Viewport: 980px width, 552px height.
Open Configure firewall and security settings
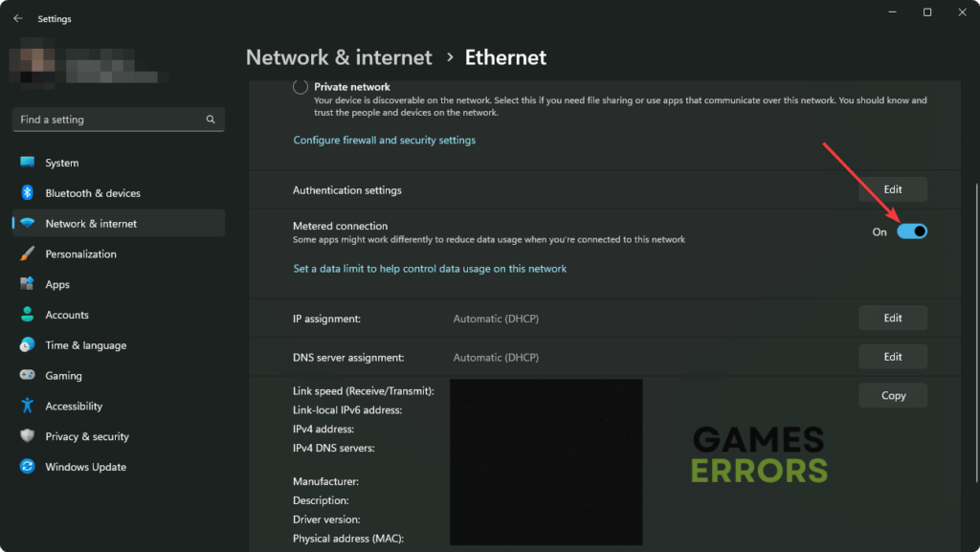(x=384, y=140)
